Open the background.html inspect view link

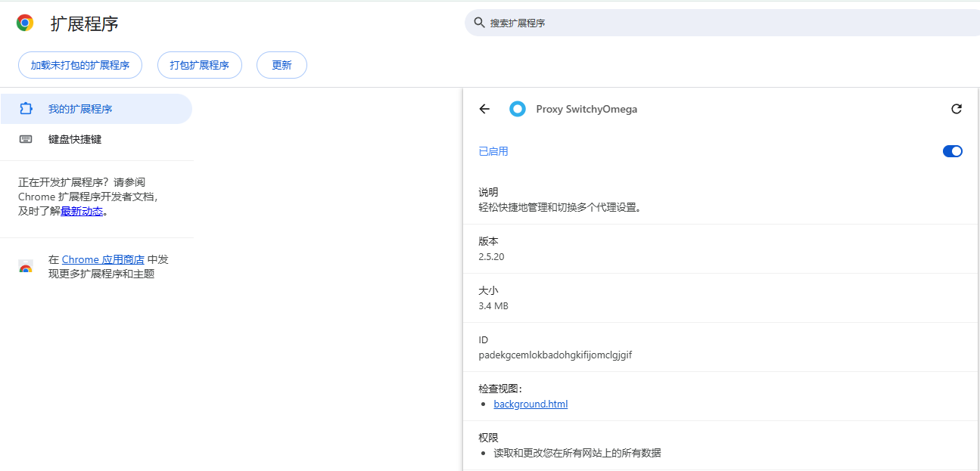tap(530, 404)
